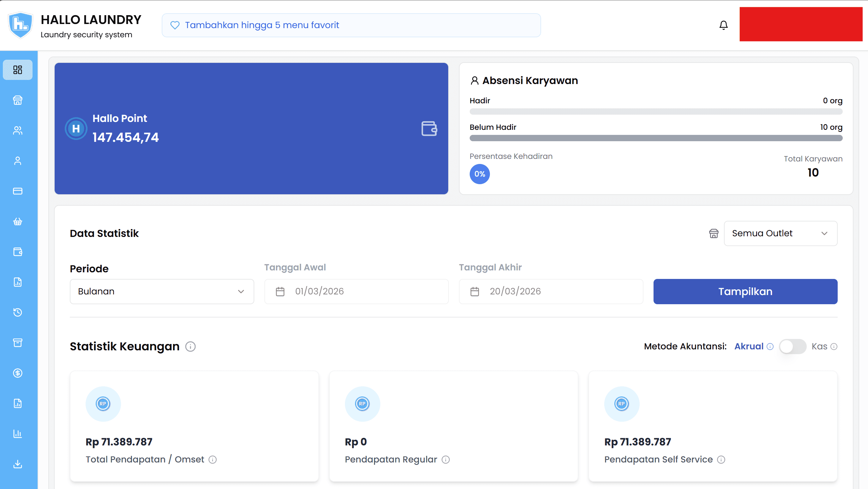This screenshot has height=489, width=868.
Task: Click the Tampilkan button
Action: (x=745, y=292)
